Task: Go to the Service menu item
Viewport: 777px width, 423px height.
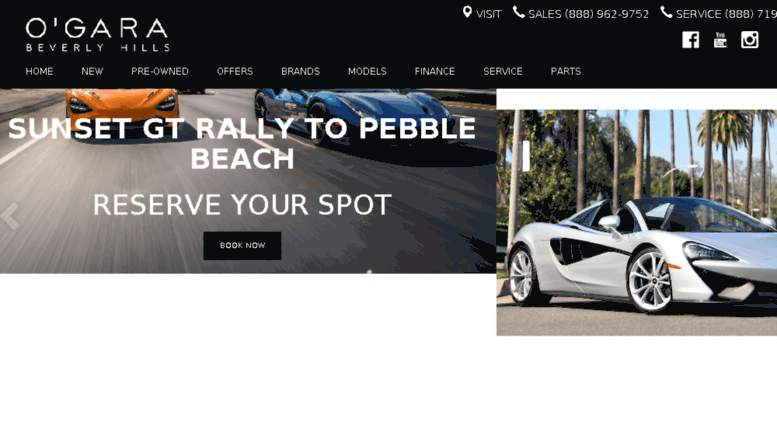Action: [502, 71]
